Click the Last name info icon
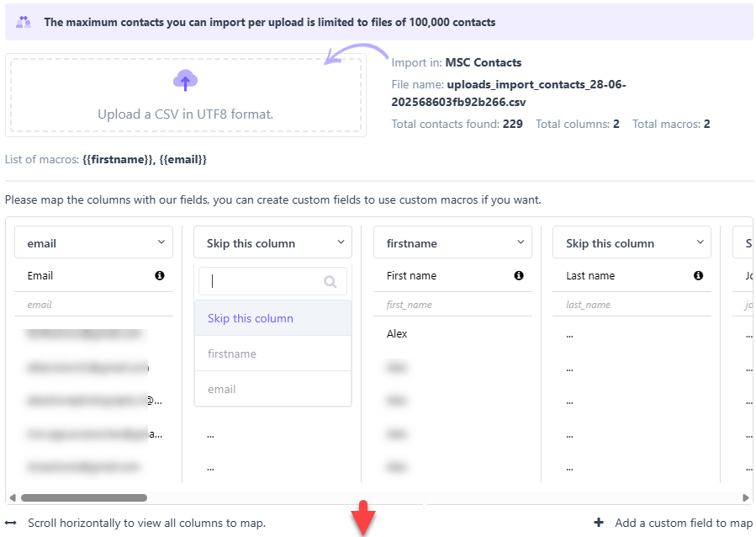756x537 pixels. (698, 275)
